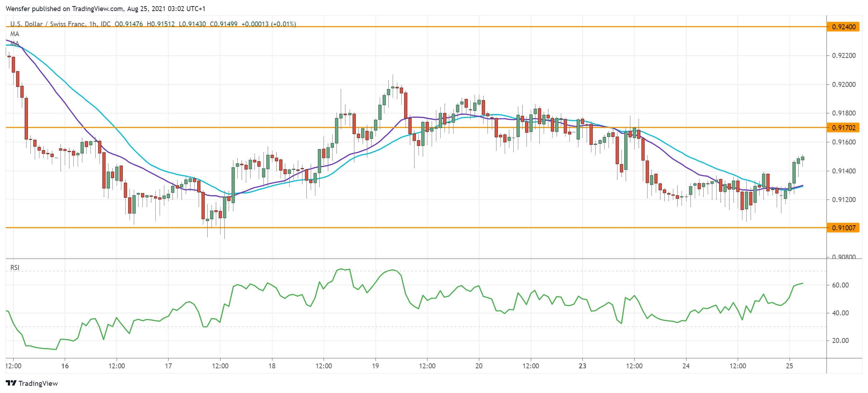Click the TradingView text beside logo

38,383
